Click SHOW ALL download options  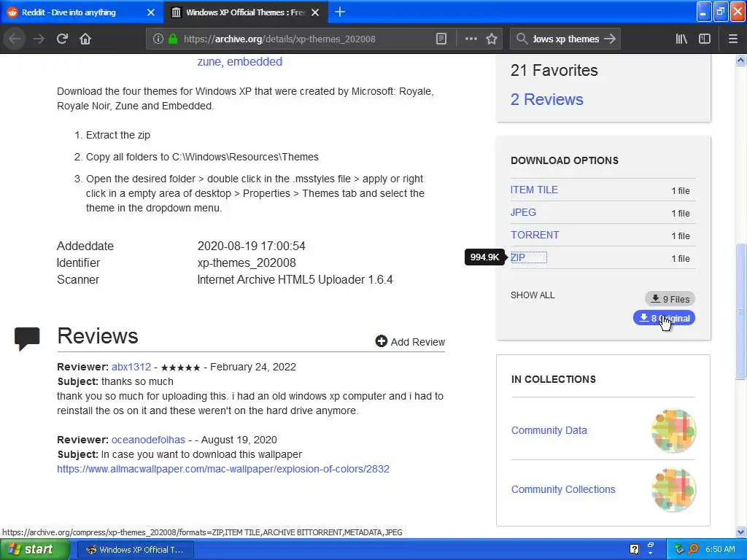(533, 295)
